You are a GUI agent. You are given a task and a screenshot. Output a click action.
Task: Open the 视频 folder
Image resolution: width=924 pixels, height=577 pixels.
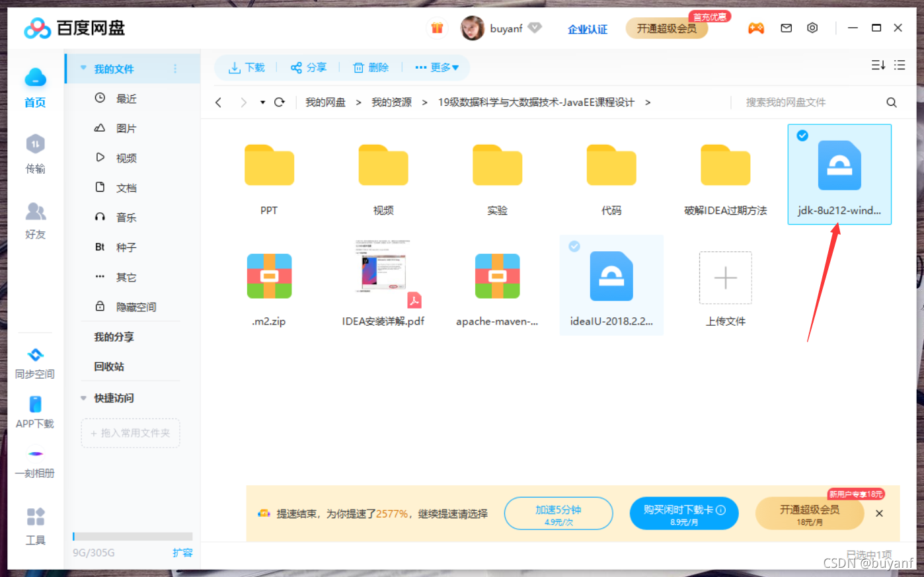383,165
